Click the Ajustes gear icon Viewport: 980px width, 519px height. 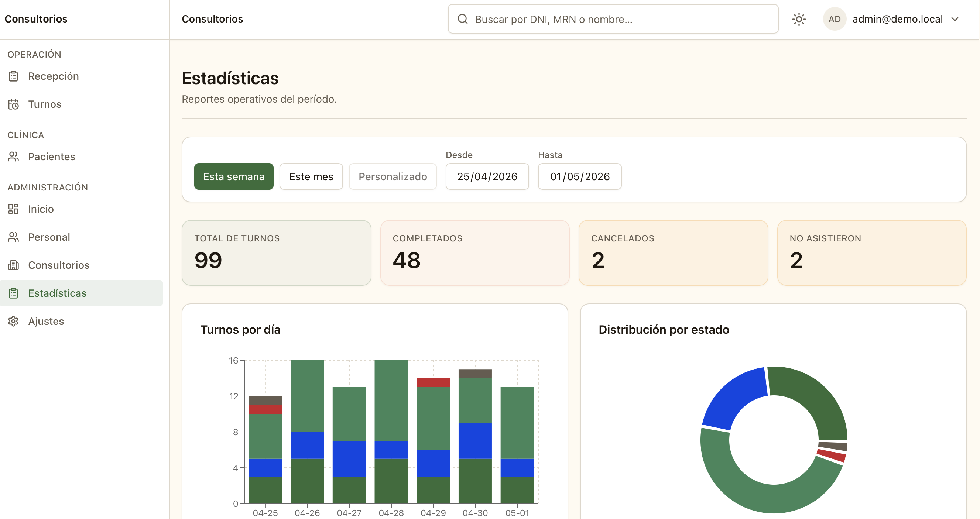point(13,321)
